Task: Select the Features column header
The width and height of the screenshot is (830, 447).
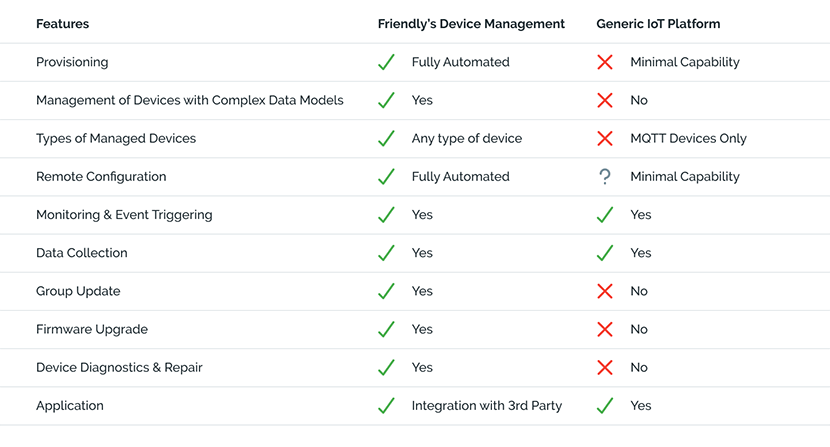Action: (x=62, y=24)
